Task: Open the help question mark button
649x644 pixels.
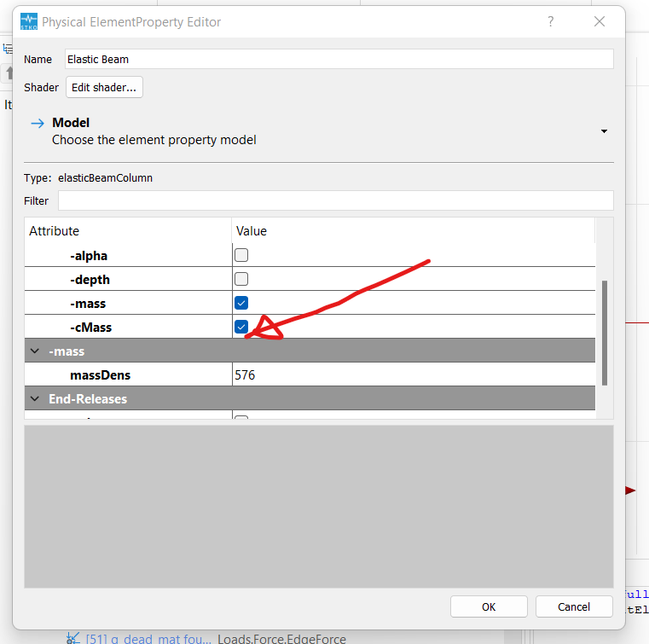Action: pos(550,21)
